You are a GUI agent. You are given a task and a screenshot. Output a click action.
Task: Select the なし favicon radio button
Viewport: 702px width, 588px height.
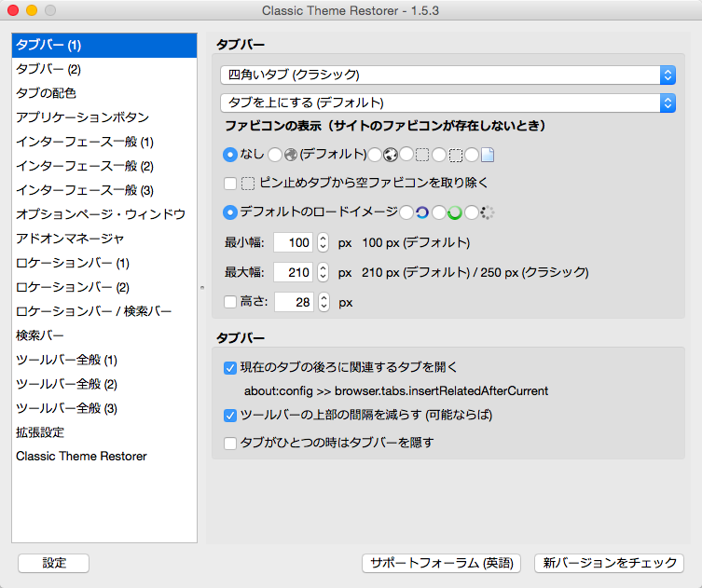pyautogui.click(x=230, y=155)
